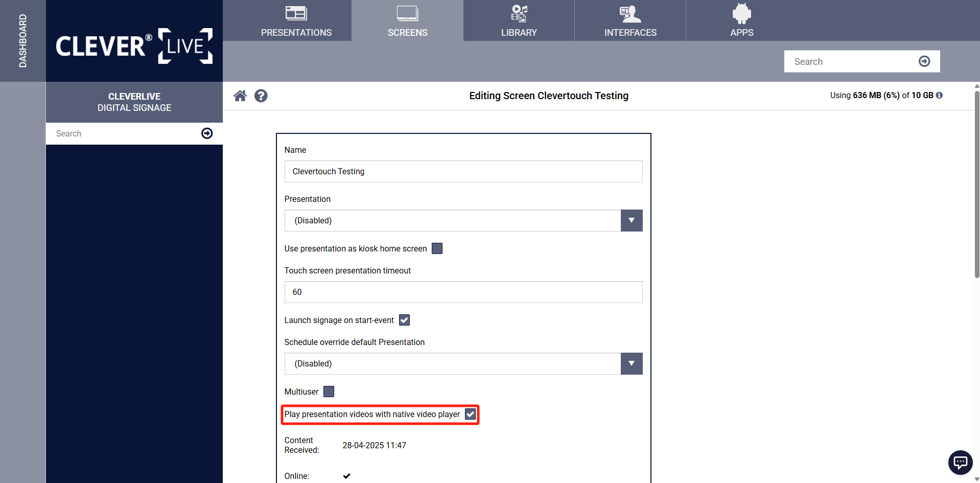Image resolution: width=980 pixels, height=483 pixels.
Task: Click the home icon
Action: click(240, 96)
